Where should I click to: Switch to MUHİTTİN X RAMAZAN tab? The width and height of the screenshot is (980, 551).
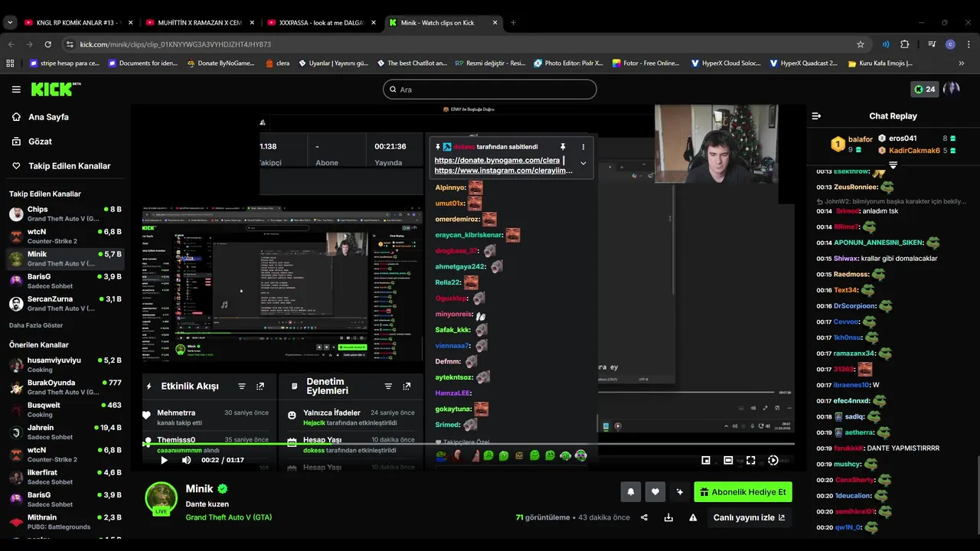(x=199, y=22)
